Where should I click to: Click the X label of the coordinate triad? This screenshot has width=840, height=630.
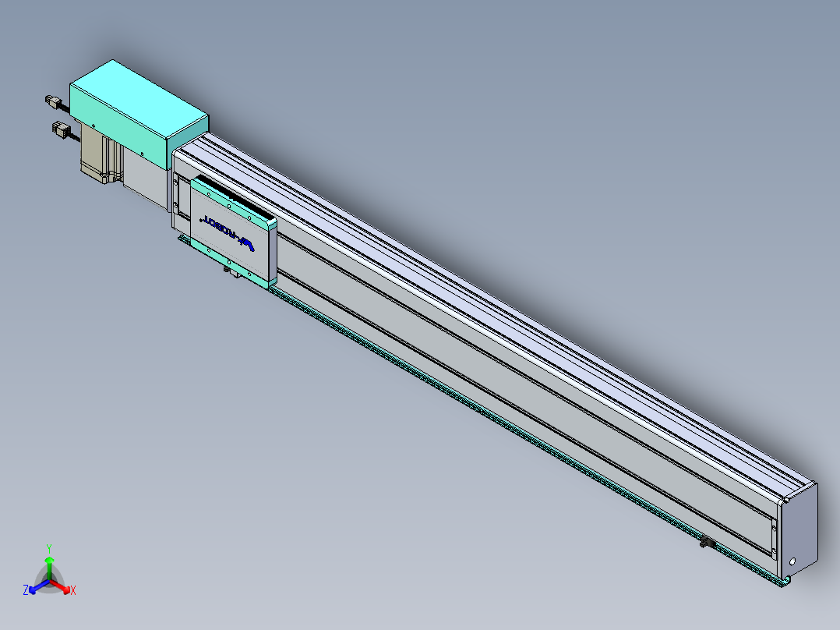coord(73,590)
